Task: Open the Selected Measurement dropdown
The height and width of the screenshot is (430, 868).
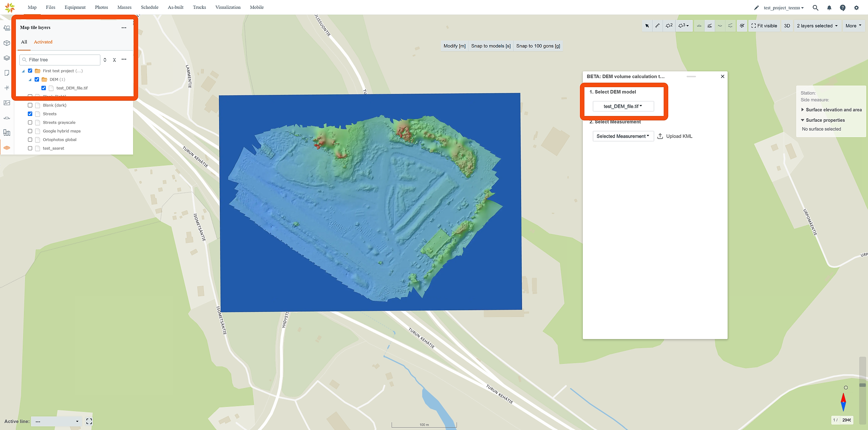Action: click(x=623, y=136)
